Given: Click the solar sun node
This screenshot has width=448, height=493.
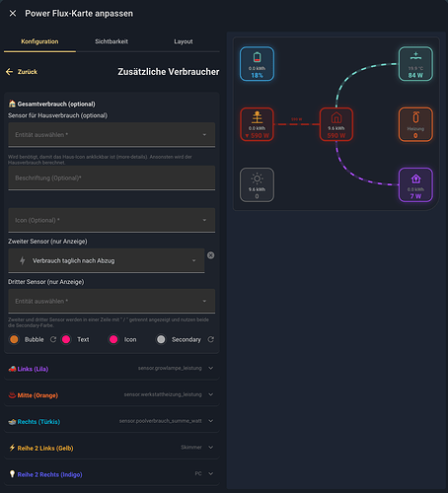Looking at the screenshot, I should click(x=257, y=185).
